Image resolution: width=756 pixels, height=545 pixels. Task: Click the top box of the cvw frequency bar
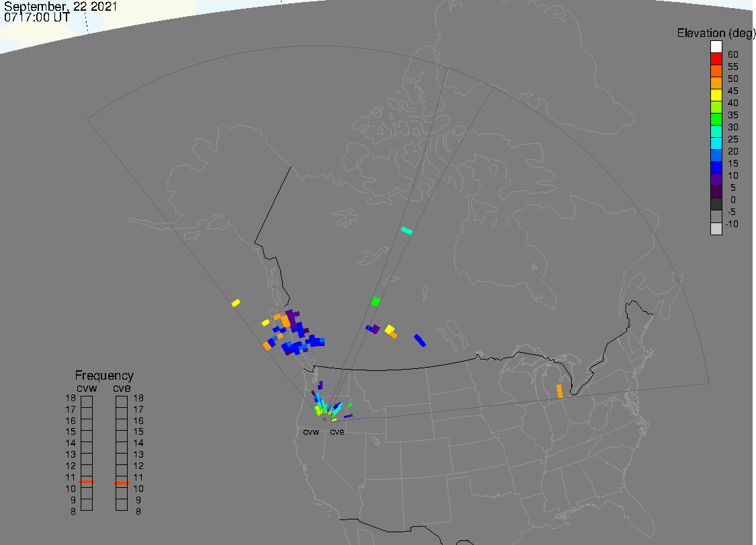pos(87,401)
